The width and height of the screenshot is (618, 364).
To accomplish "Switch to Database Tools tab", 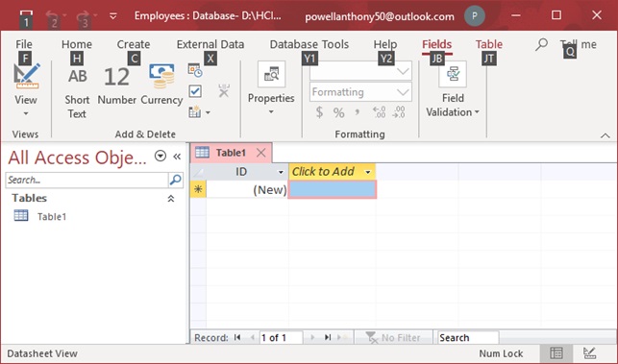I will coord(309,44).
